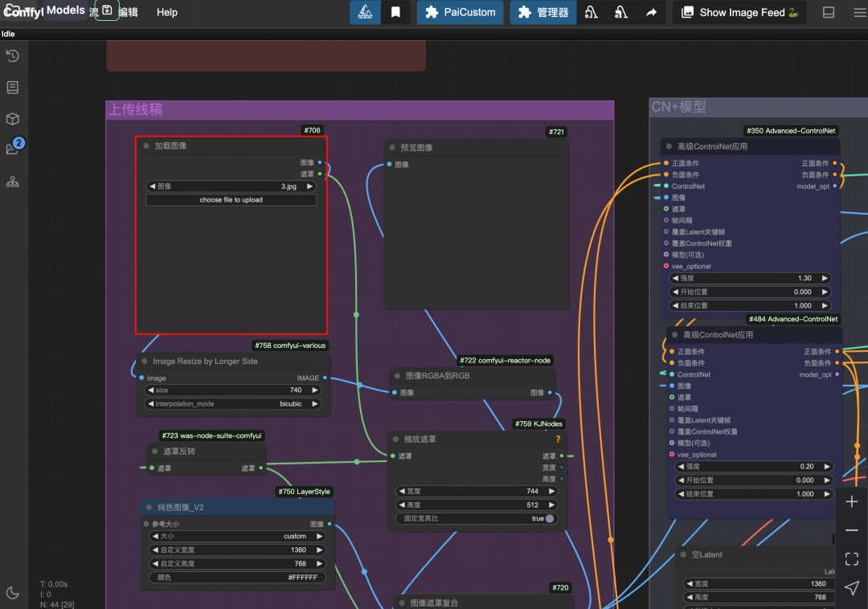Open the 管理器 manager button
The width and height of the screenshot is (868, 609).
point(542,12)
